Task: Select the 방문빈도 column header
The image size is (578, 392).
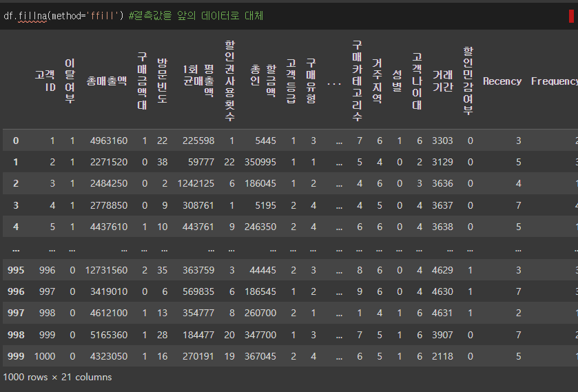Action: click(x=162, y=81)
